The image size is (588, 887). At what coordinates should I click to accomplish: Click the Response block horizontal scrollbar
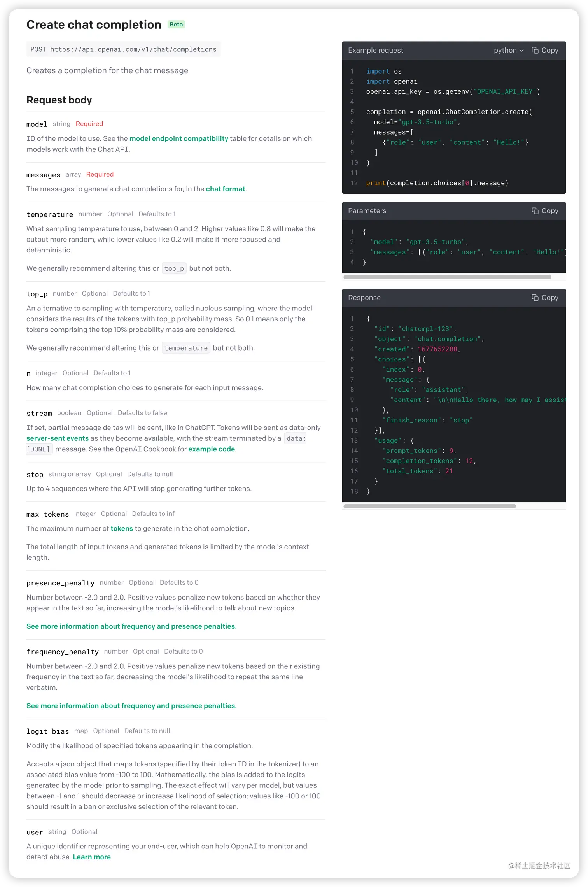click(430, 507)
